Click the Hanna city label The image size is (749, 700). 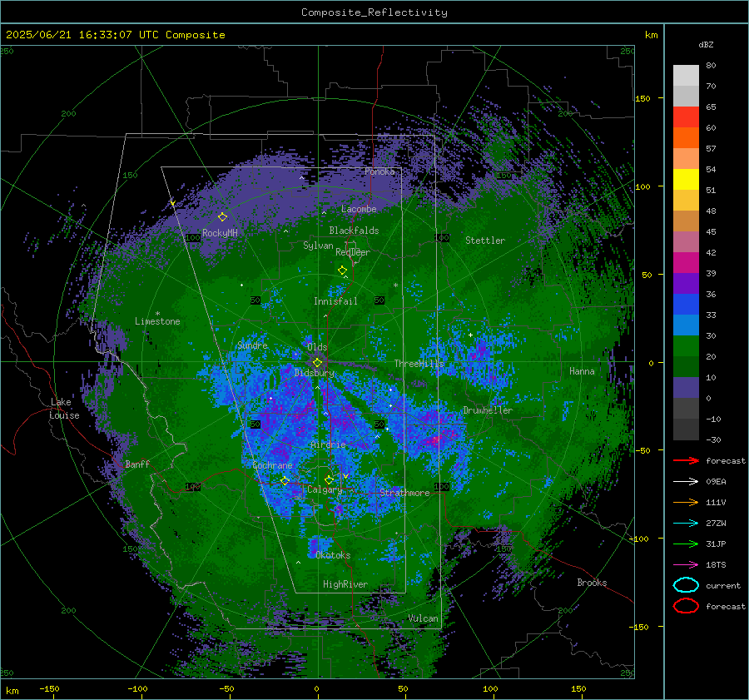(582, 371)
